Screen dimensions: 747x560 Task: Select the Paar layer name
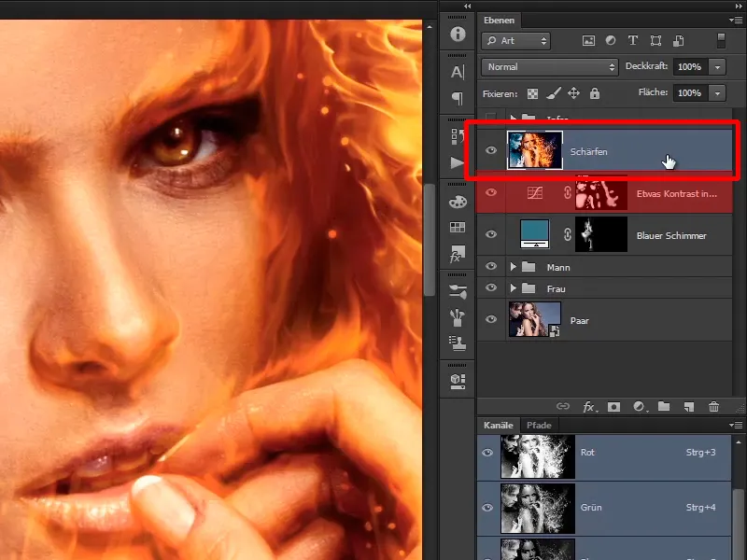[579, 321]
